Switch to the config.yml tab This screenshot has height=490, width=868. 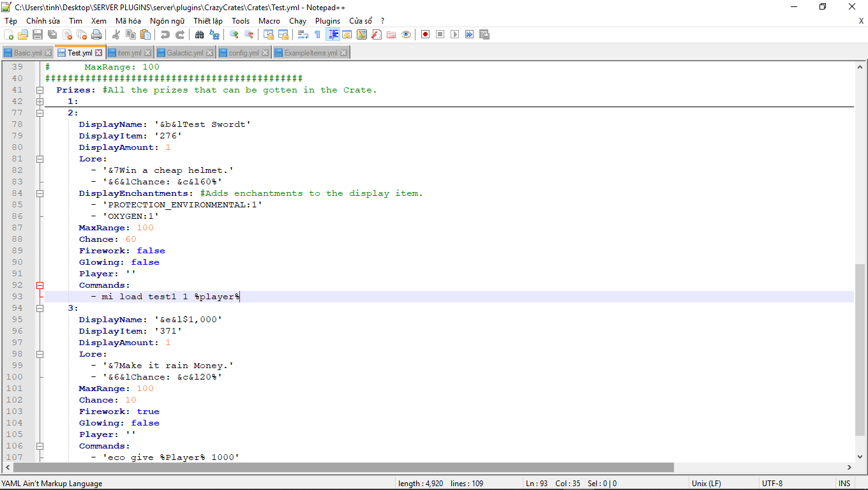point(243,53)
